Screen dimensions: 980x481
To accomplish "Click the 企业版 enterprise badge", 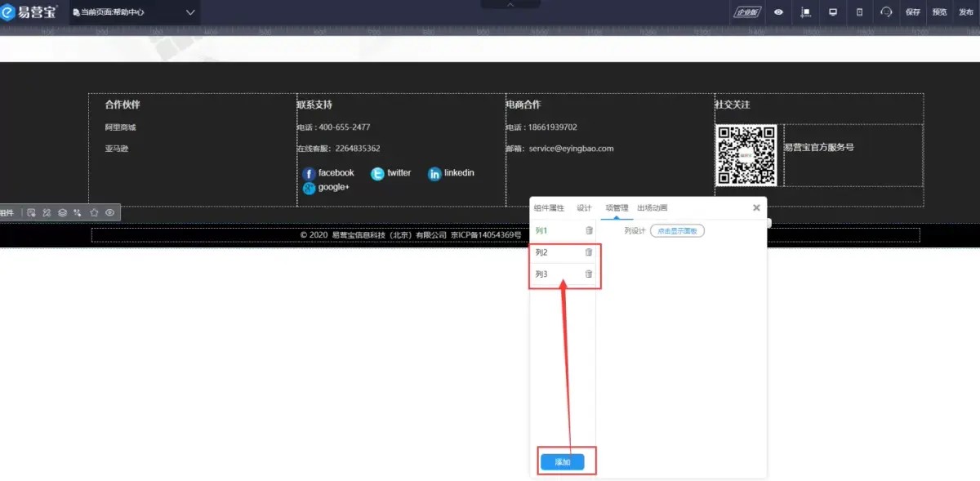I will (747, 12).
